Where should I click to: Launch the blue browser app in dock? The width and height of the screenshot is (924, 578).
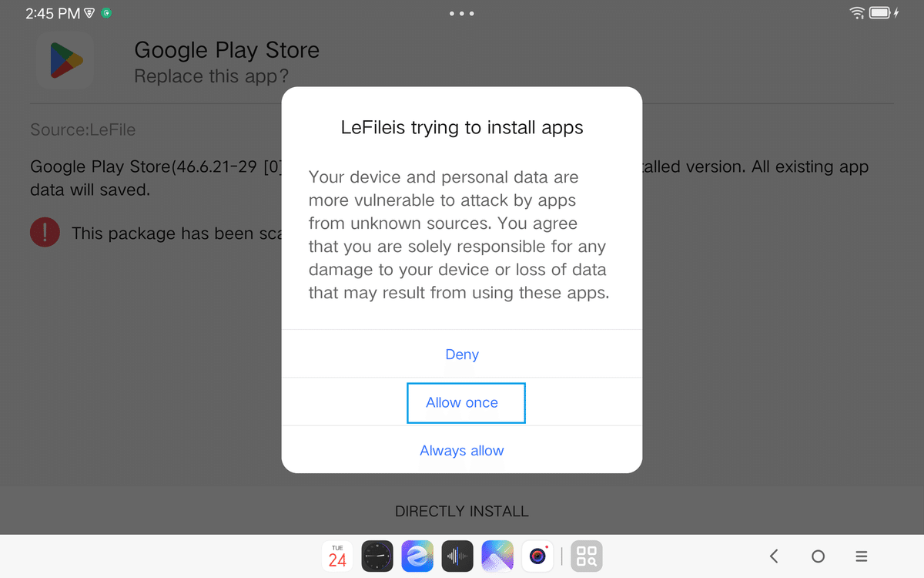(x=417, y=556)
